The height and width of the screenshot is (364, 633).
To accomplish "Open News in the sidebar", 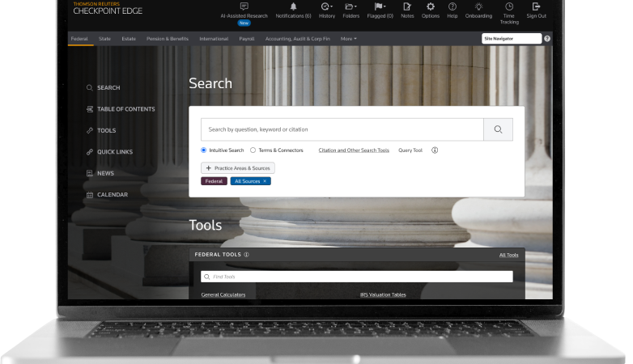I will [x=100, y=173].
